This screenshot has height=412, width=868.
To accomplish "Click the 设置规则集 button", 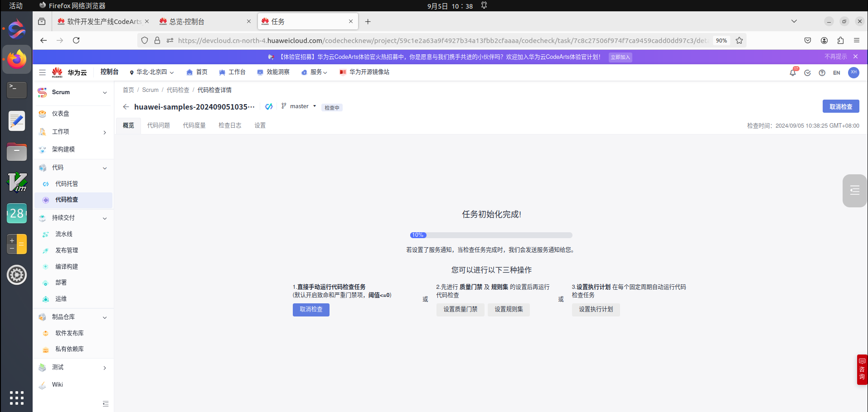I will coord(509,309).
